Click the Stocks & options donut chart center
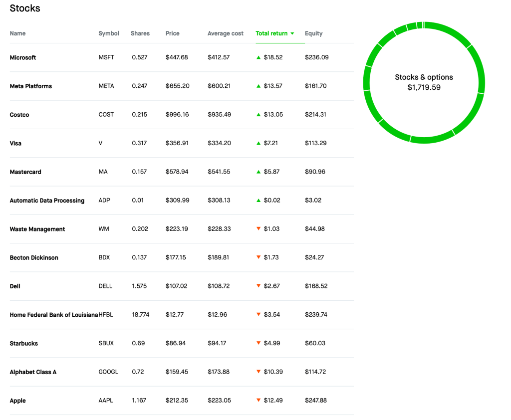Screen dimensions: 511x420 point(424,82)
